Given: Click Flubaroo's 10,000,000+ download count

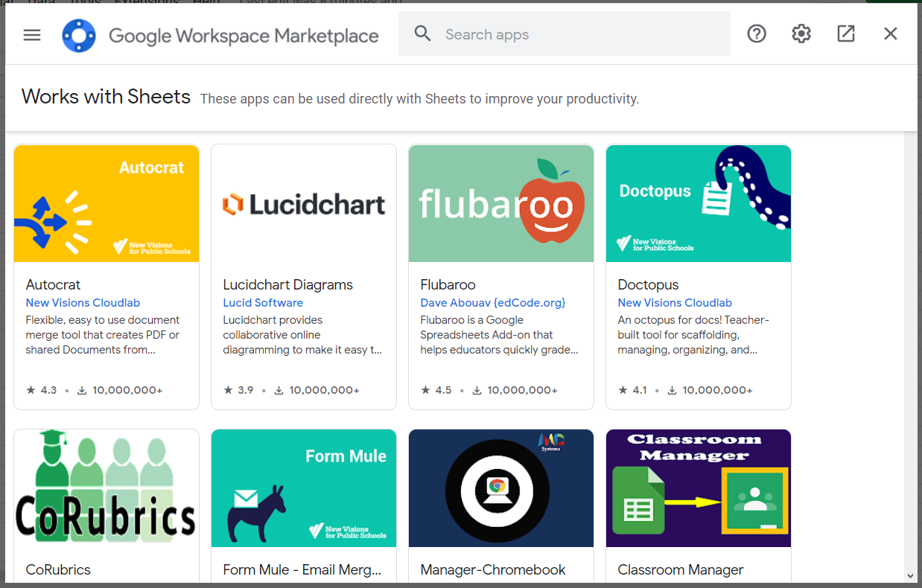Looking at the screenshot, I should tap(515, 390).
